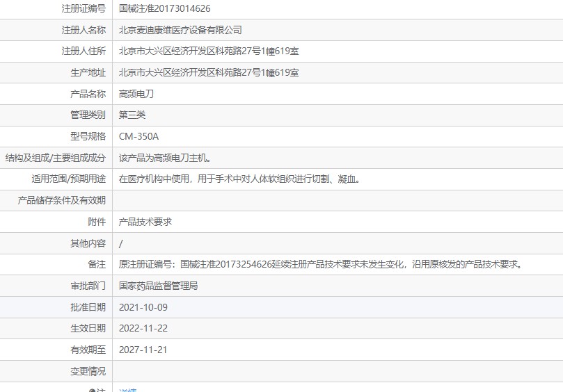Click the 产品名称 row label
The height and width of the screenshot is (392, 563).
88,94
